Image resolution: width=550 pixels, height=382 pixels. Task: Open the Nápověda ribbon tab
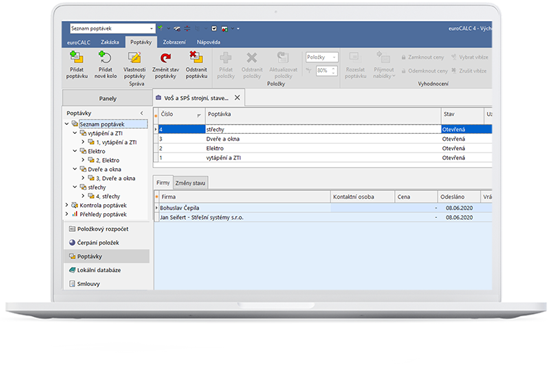pyautogui.click(x=208, y=42)
